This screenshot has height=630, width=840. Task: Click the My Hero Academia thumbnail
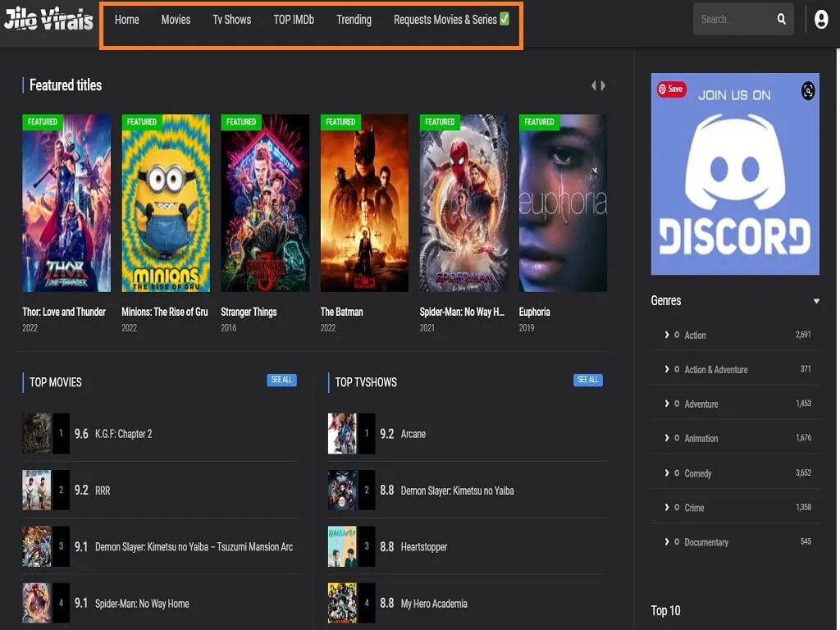click(x=342, y=603)
